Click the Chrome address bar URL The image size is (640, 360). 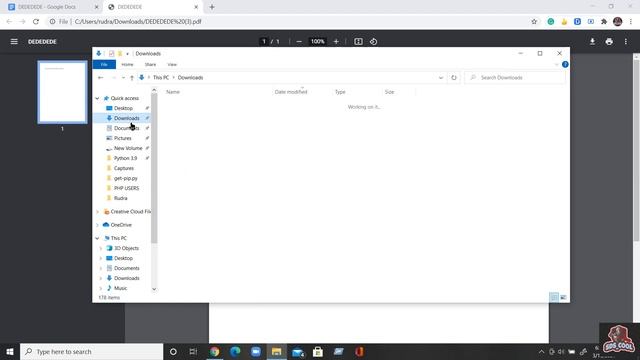pos(138,22)
